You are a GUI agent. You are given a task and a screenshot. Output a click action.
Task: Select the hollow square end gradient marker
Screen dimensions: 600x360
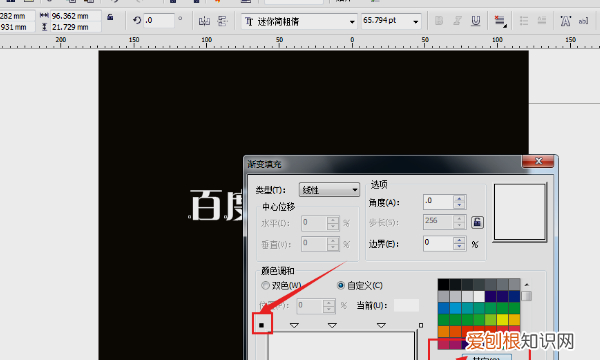[421, 325]
